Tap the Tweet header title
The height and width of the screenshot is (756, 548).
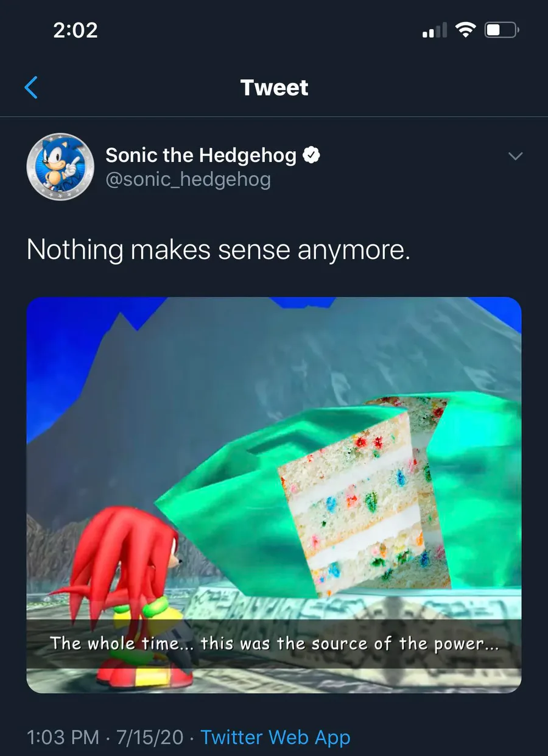click(274, 88)
